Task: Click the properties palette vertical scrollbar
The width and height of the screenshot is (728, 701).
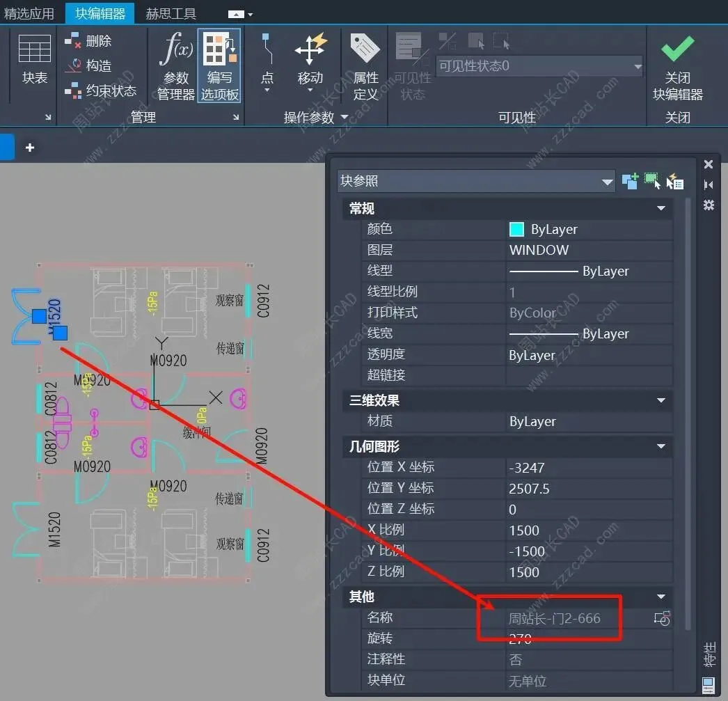Action: 688,413
